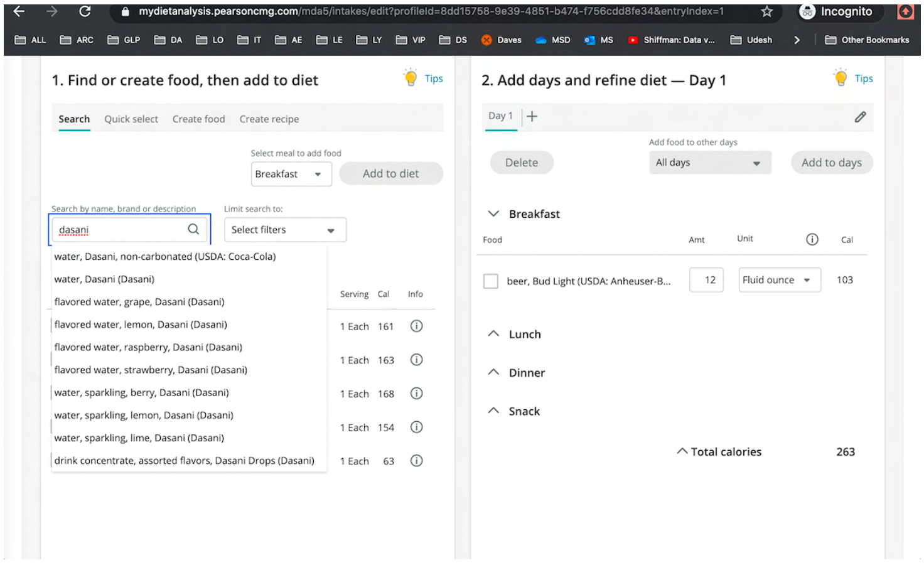Open the Select filters dropdown
The width and height of the screenshot is (924, 575).
(284, 230)
